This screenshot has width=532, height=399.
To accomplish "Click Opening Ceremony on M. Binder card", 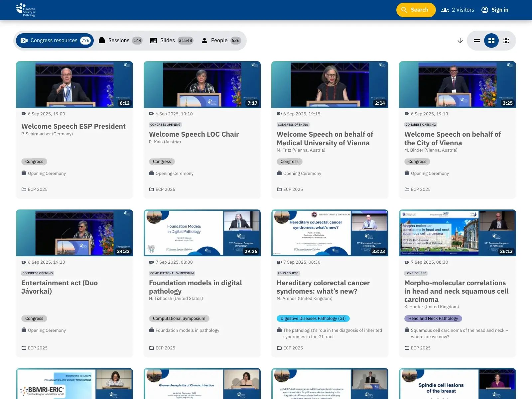I will pos(430,174).
